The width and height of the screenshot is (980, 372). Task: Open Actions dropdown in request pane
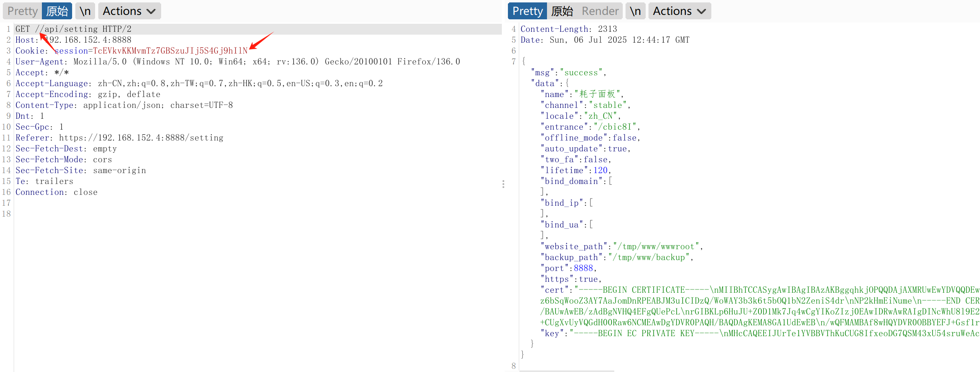click(129, 11)
